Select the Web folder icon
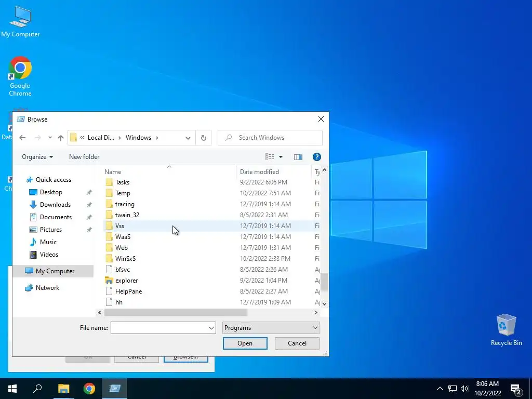Image resolution: width=532 pixels, height=399 pixels. click(x=109, y=248)
